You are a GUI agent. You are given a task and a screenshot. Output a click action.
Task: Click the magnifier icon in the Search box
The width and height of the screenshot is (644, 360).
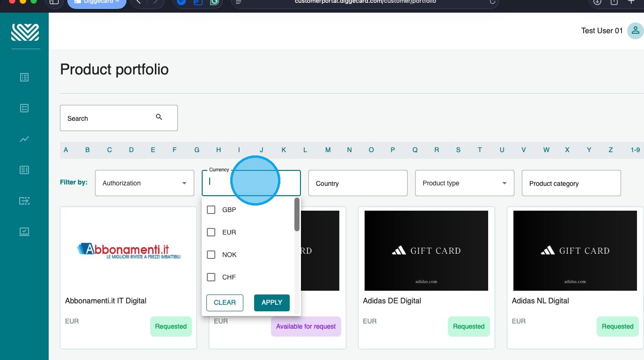(x=159, y=117)
